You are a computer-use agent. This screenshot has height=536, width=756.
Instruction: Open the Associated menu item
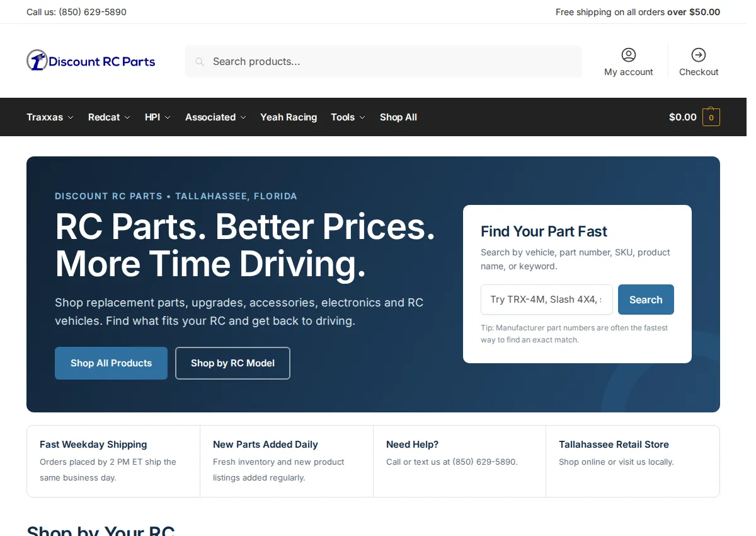[x=210, y=117]
